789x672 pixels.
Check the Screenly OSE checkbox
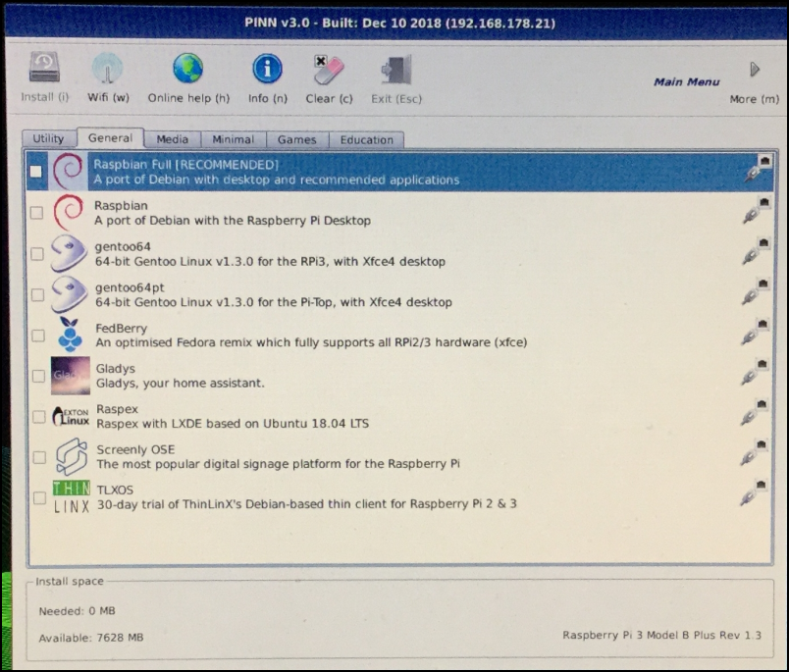click(x=39, y=457)
